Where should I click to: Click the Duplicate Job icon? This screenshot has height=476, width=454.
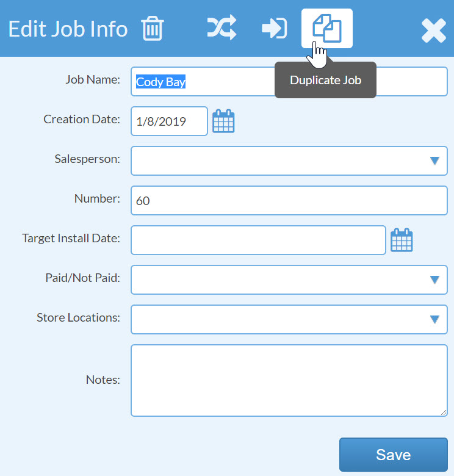point(327,28)
